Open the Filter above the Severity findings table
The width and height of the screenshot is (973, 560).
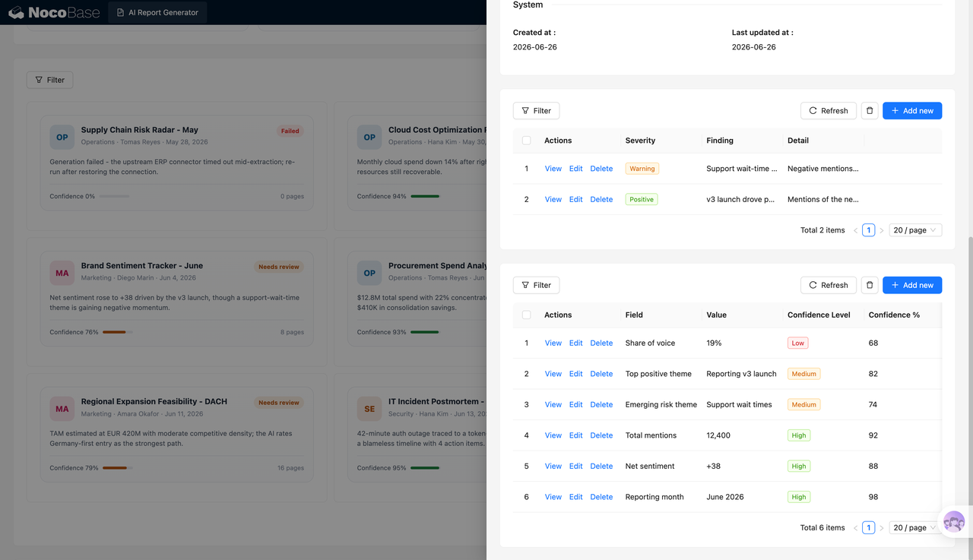coord(537,111)
